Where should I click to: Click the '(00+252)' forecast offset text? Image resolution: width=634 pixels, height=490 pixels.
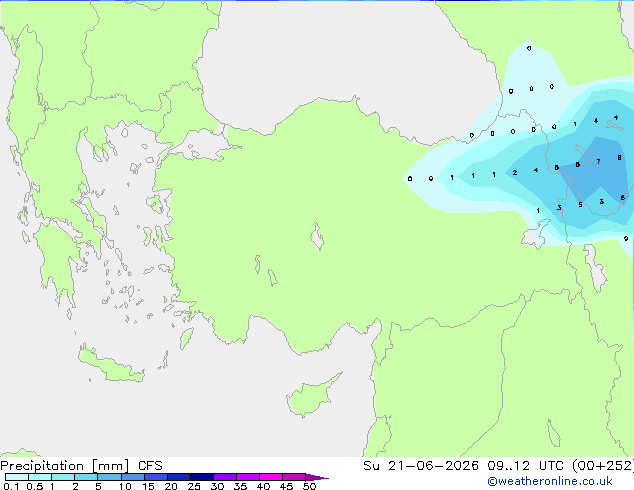[x=603, y=466]
